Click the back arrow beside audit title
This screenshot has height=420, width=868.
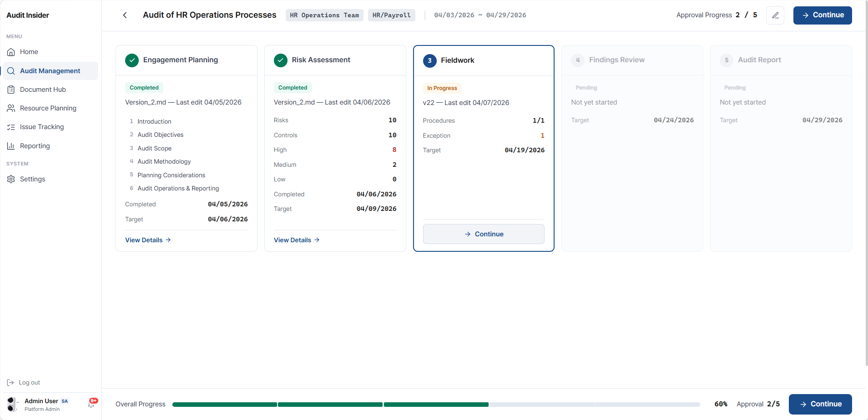click(125, 15)
